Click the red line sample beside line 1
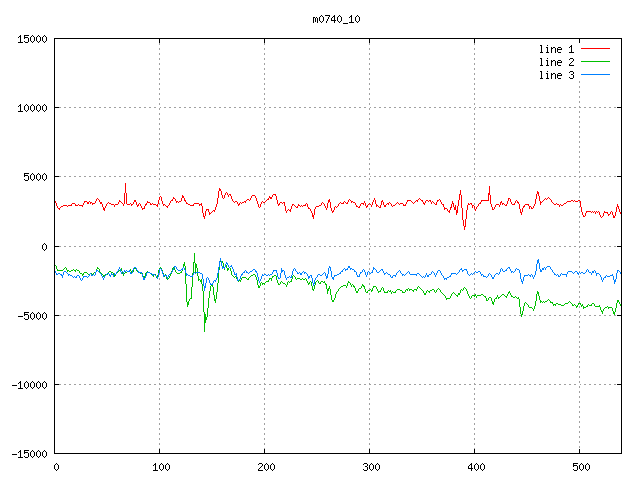 [x=595, y=48]
